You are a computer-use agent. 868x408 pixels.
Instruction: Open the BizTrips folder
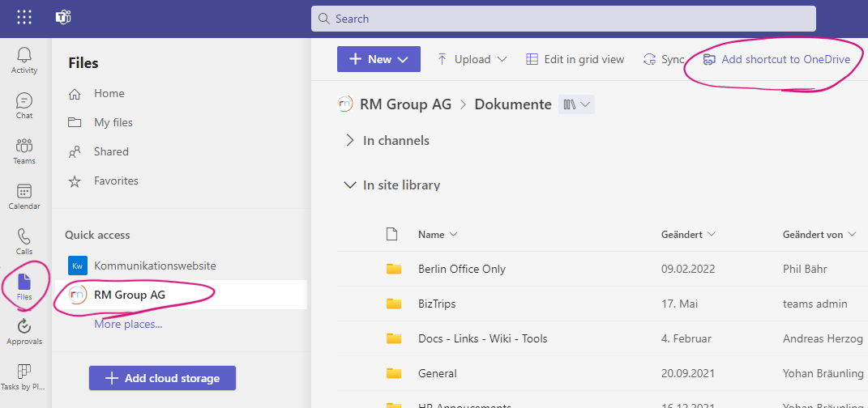click(x=437, y=304)
